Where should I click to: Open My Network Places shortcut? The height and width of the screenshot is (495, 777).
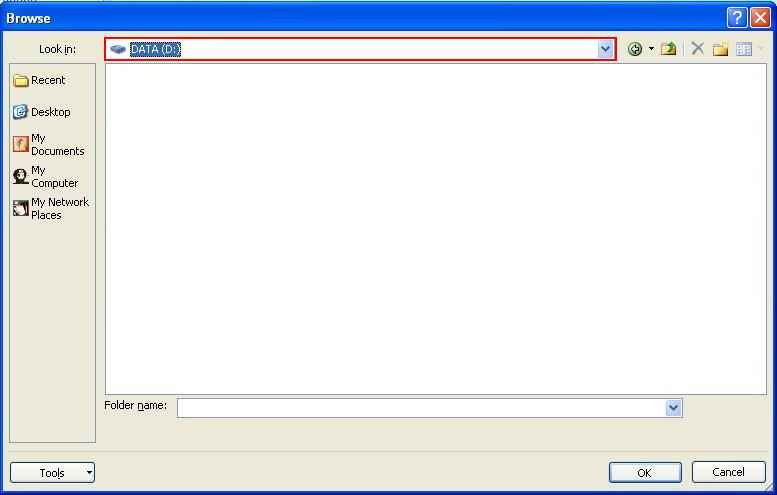[51, 209]
